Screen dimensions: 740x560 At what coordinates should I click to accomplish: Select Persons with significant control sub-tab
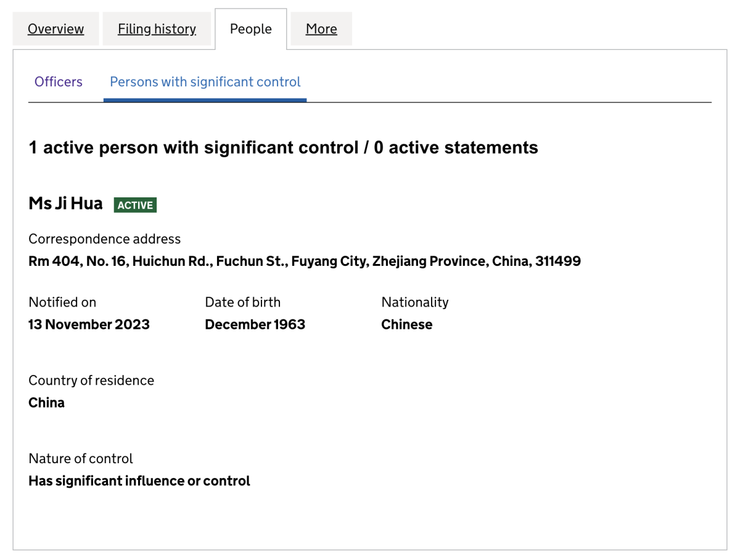pyautogui.click(x=205, y=82)
